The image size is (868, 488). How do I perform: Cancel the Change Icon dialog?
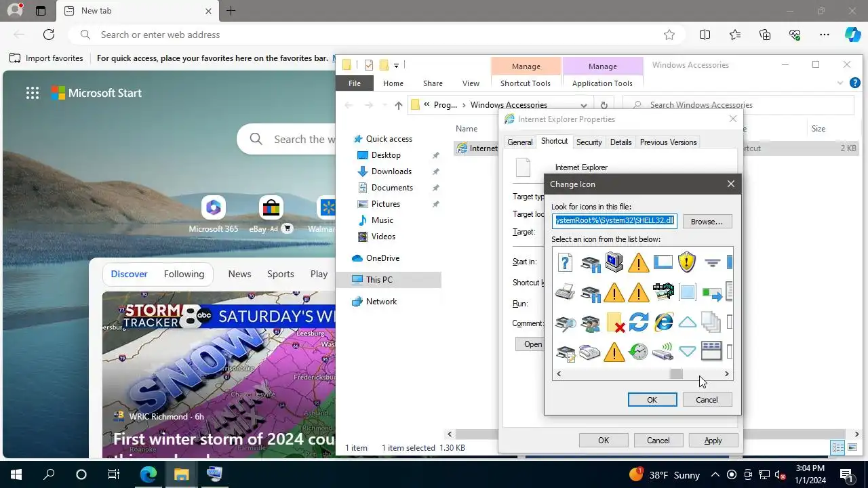click(x=707, y=400)
